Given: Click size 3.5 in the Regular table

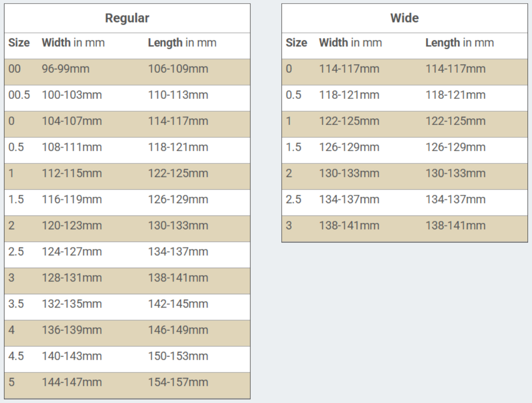Looking at the screenshot, I should point(16,304).
